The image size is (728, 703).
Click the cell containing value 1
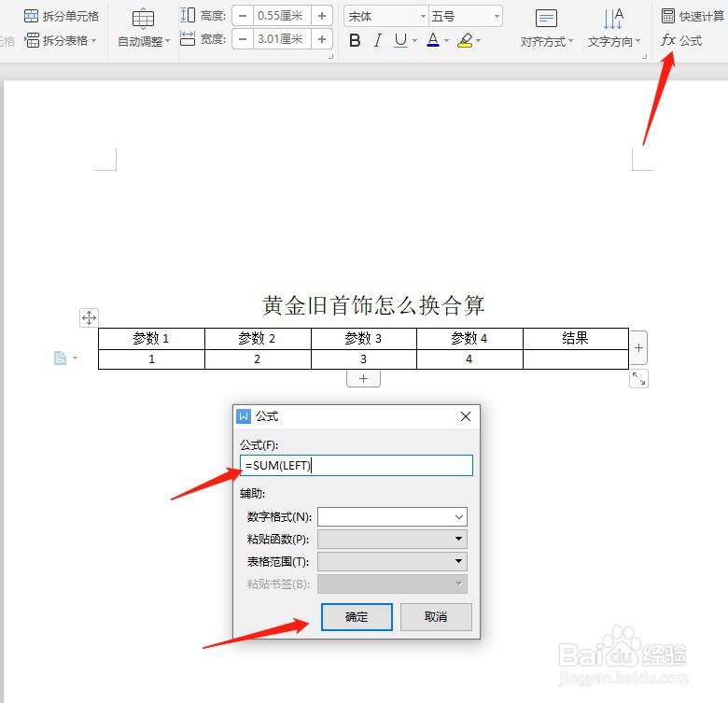tap(151, 359)
